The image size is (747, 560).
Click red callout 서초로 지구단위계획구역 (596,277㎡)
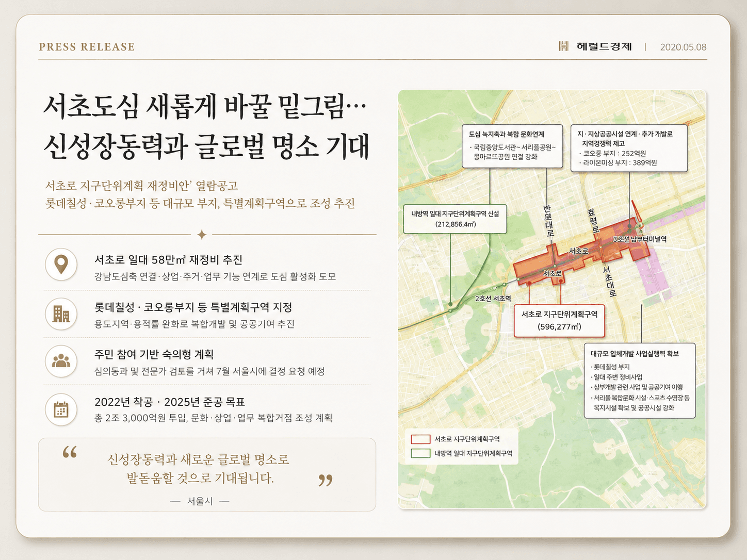559,321
